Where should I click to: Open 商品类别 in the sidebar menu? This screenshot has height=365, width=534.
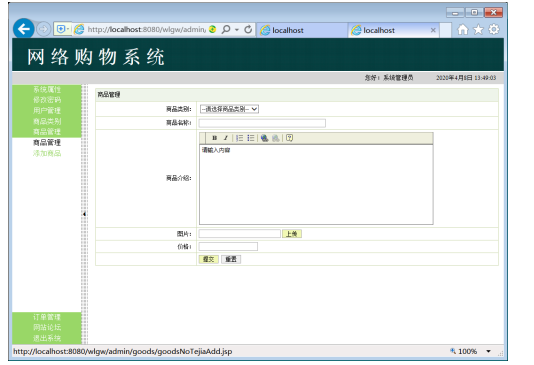pos(47,121)
